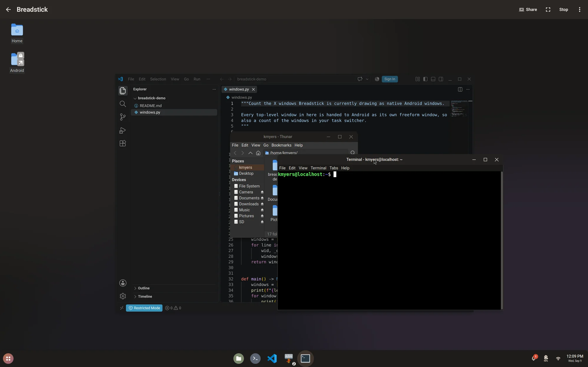Click Share button in Breadstick top bar
This screenshot has width=588, height=367.
point(528,9)
